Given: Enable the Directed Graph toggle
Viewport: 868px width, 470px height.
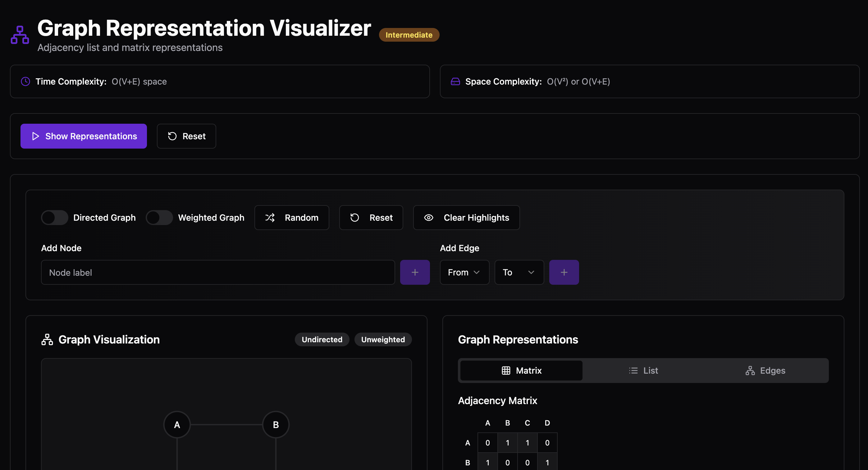Looking at the screenshot, I should pos(54,218).
